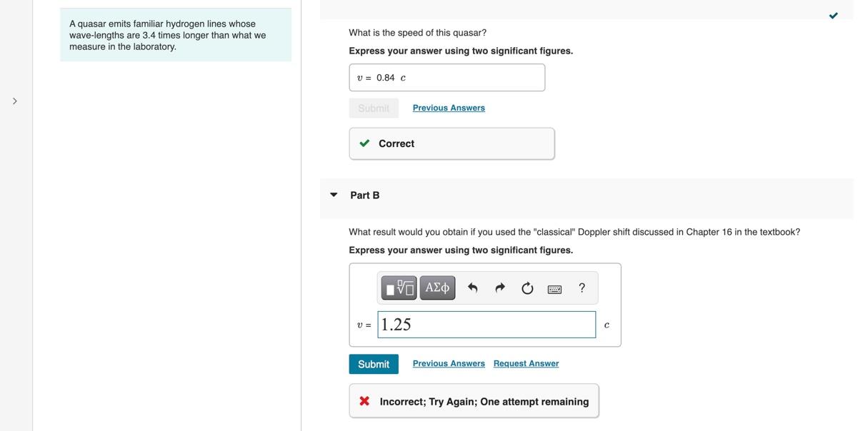The height and width of the screenshot is (431, 868).
Task: Click the grayed-out Submit button in Part A
Action: pos(374,108)
